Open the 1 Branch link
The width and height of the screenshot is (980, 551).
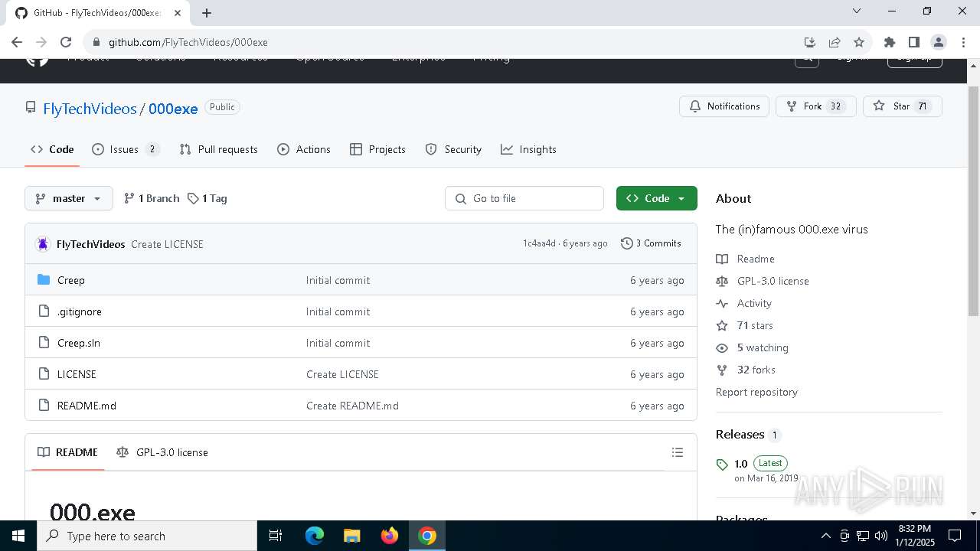click(152, 198)
